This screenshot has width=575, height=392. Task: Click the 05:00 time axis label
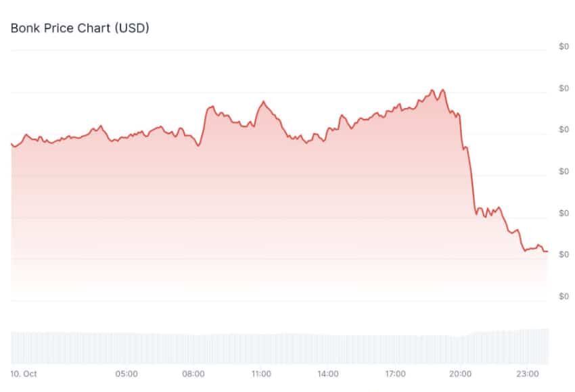[x=127, y=374]
